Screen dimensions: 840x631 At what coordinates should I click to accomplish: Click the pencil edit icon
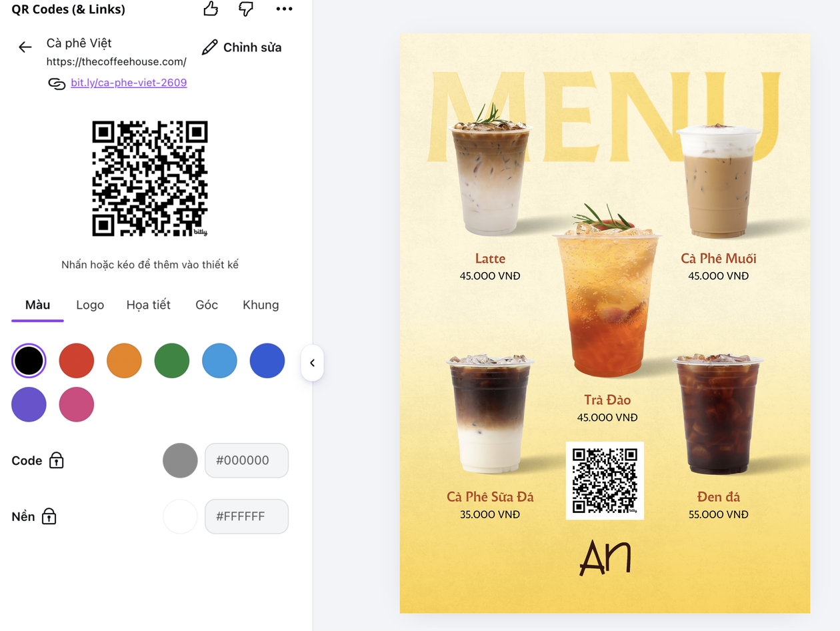[209, 47]
